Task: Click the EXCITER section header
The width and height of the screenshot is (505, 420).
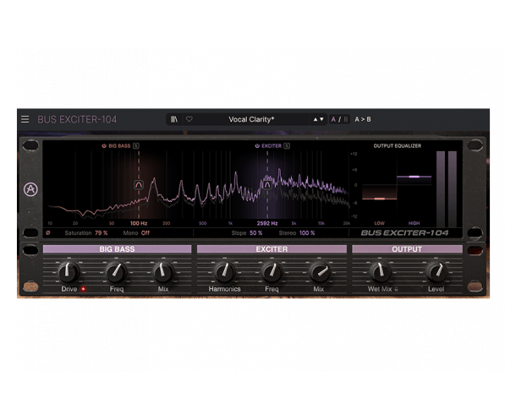Action: point(272,249)
